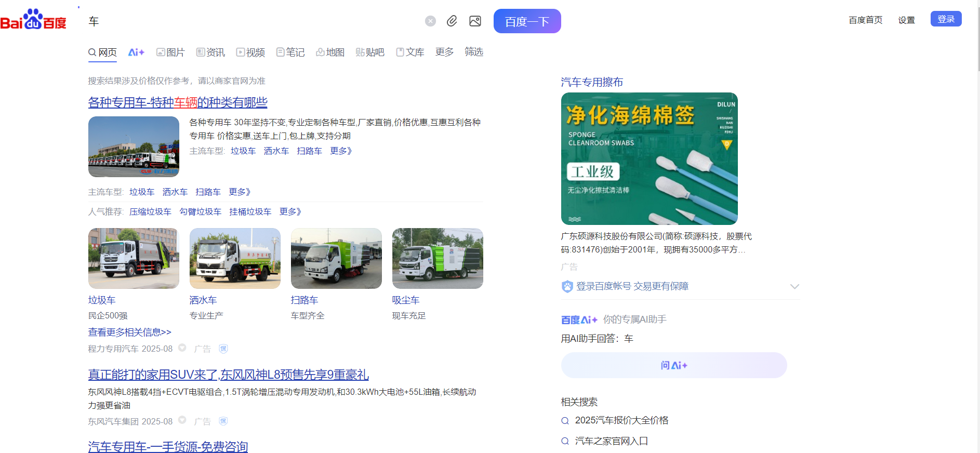This screenshot has width=980, height=453.
Task: Switch to the 资讯 tab
Action: coord(210,52)
